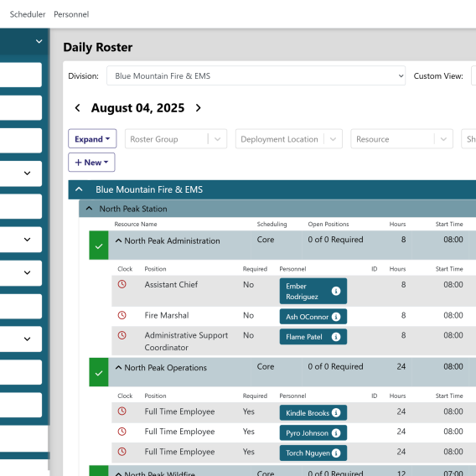Viewport: 476px width, 476px height.
Task: Collapse North Peak Wildfire resource
Action: 119,473
